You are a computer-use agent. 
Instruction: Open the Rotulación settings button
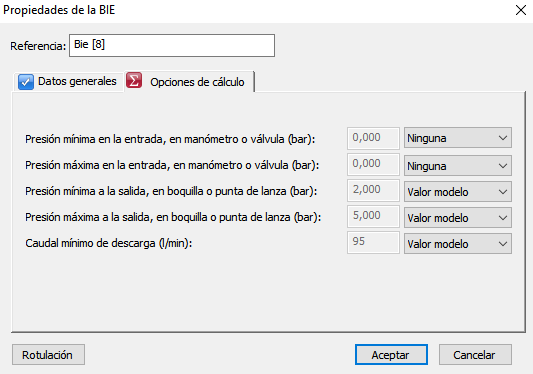48,355
